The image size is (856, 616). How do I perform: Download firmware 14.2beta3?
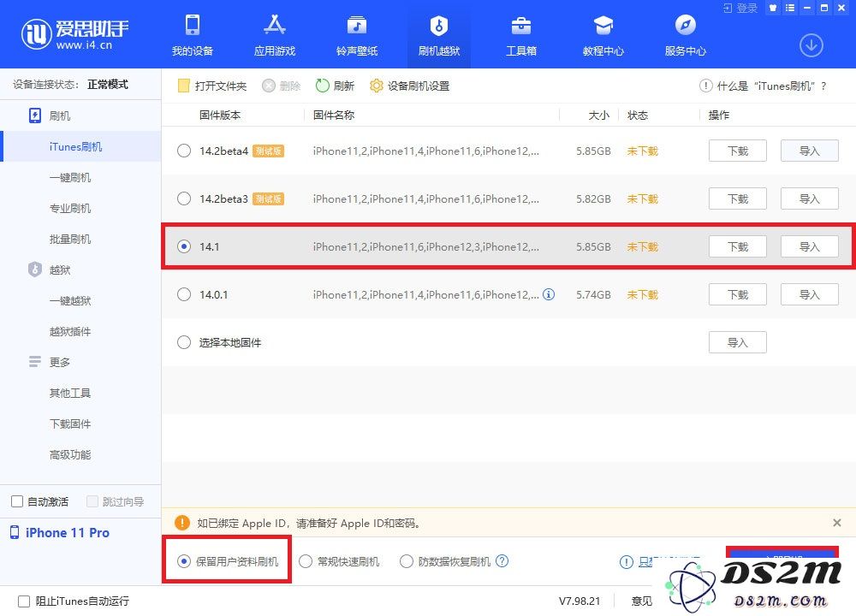point(738,198)
